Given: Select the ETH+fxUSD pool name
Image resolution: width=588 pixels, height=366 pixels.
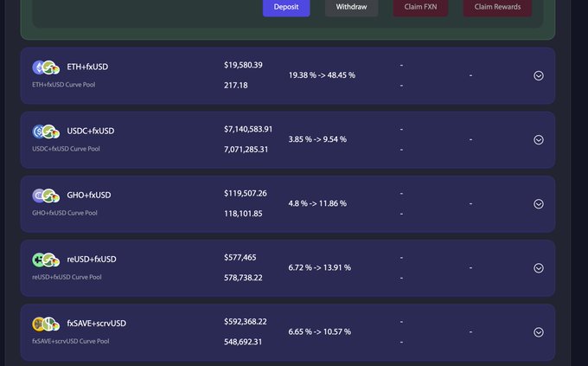Looking at the screenshot, I should point(87,67).
